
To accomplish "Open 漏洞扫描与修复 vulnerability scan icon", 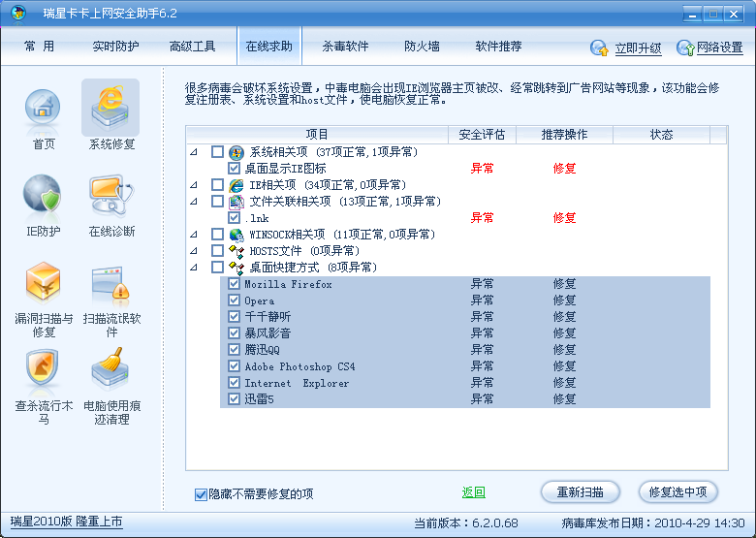I will coord(42,283).
